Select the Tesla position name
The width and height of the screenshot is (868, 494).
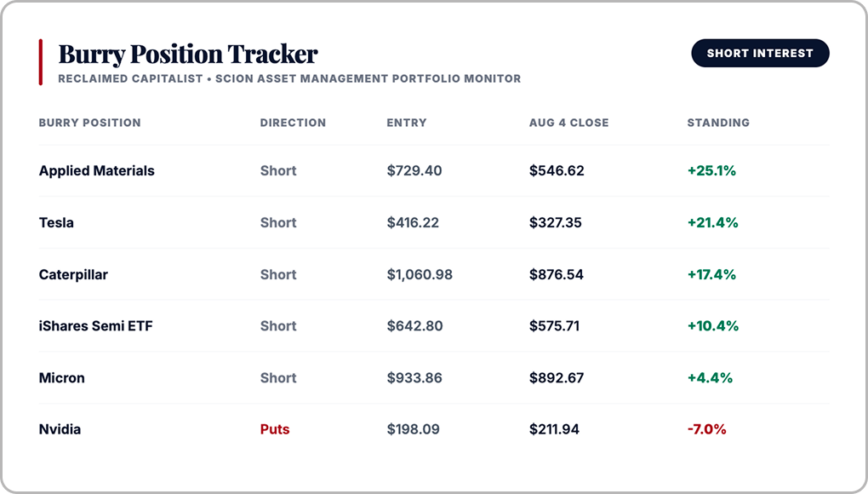point(56,222)
